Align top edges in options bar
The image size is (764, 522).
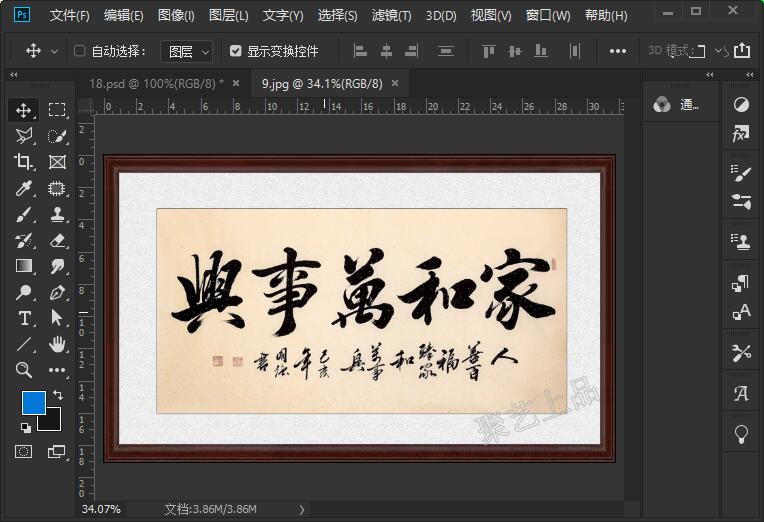(488, 51)
